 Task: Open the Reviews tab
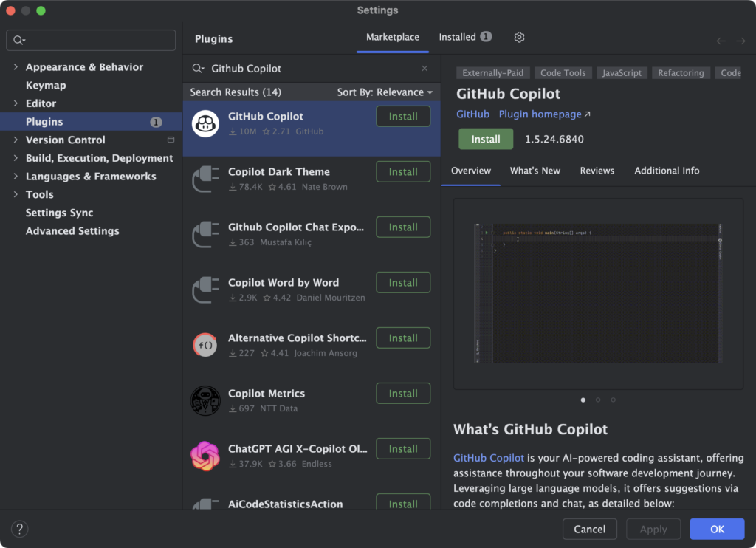pyautogui.click(x=597, y=171)
